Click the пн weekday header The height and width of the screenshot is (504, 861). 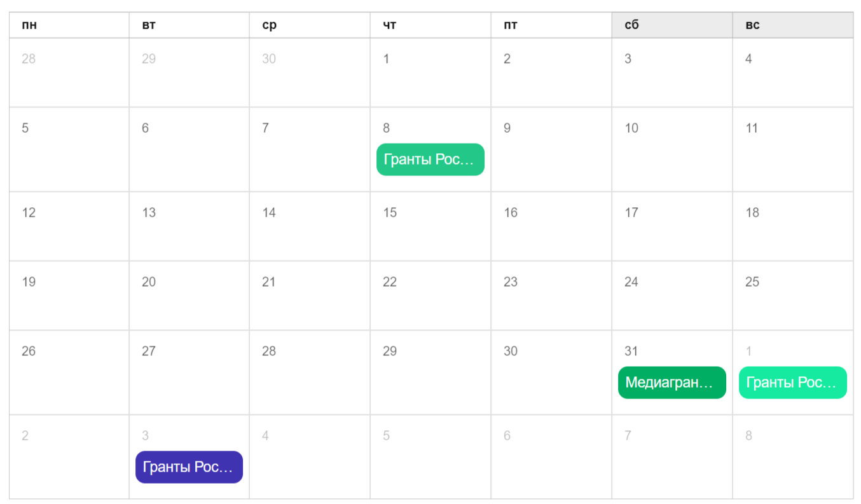69,25
